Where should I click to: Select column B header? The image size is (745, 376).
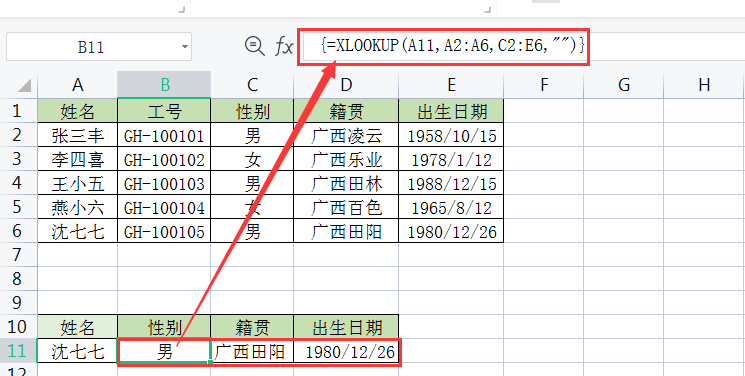point(164,85)
